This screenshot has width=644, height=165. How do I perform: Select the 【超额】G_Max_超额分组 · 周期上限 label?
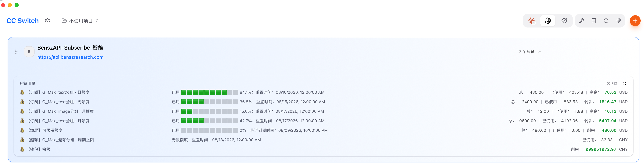60,140
